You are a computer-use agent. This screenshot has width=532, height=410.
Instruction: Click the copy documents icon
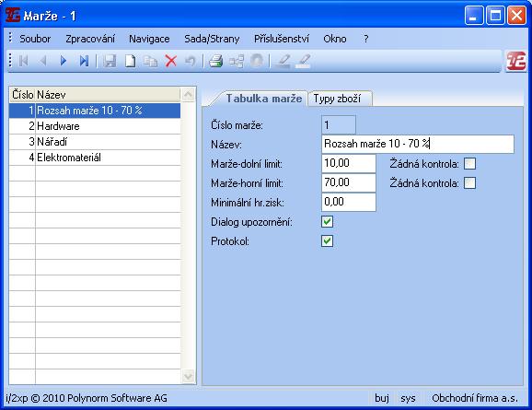(150, 61)
